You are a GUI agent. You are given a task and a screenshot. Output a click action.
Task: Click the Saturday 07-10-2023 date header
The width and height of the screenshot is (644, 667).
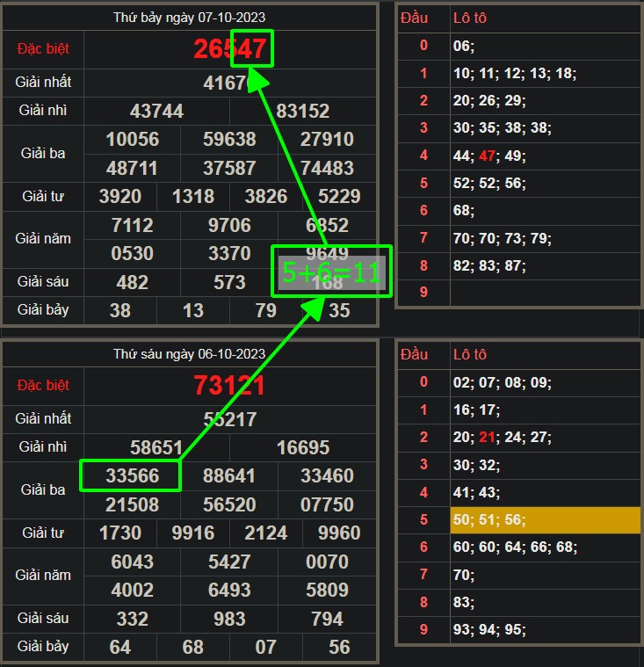189,18
